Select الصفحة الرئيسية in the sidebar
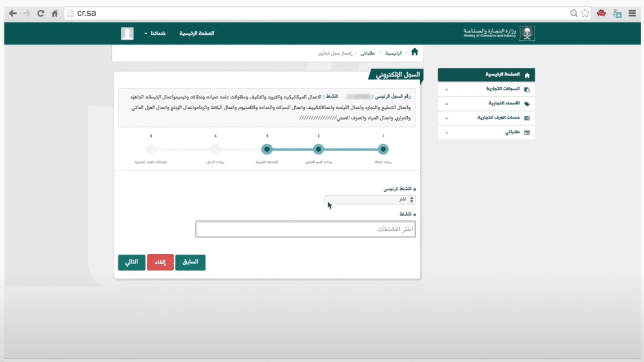 487,75
